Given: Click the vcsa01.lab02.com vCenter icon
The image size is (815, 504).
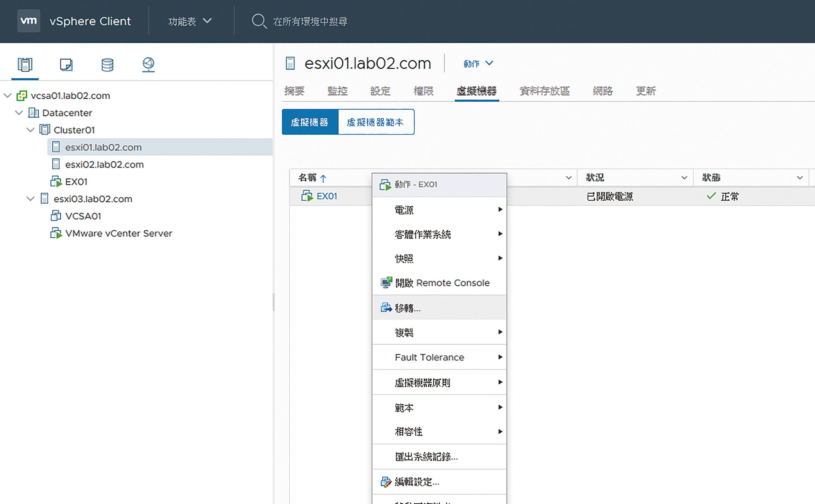Looking at the screenshot, I should 22,96.
